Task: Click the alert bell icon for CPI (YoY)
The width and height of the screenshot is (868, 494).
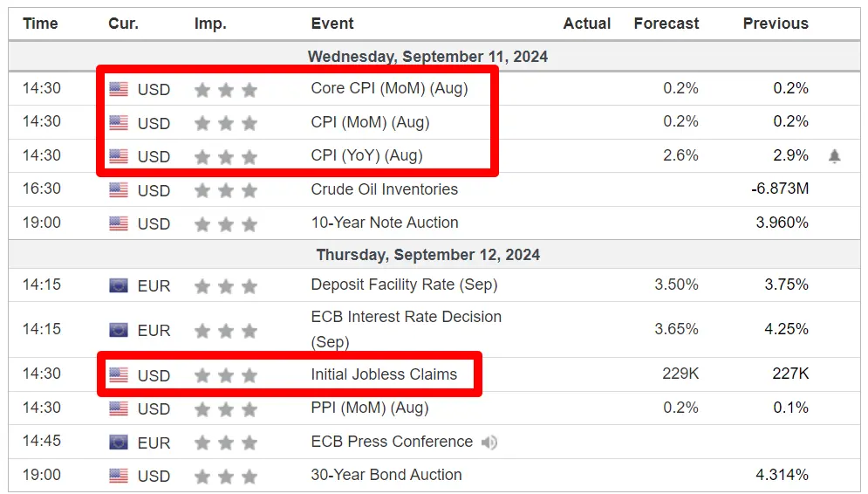Action: (834, 156)
